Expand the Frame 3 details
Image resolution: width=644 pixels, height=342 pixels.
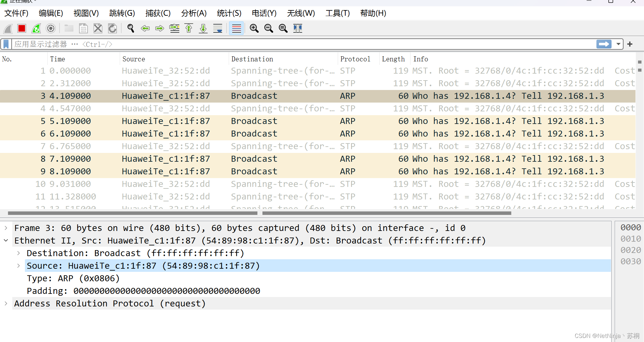[6, 228]
